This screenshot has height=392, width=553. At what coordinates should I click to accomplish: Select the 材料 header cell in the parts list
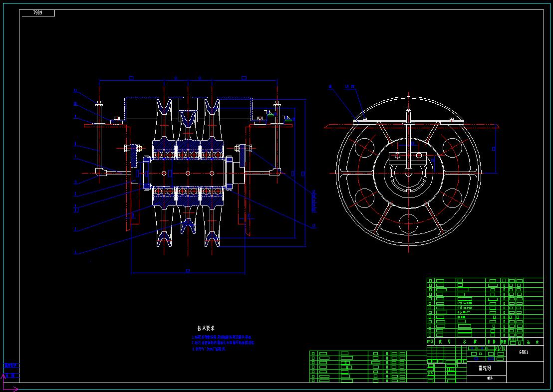(492, 342)
